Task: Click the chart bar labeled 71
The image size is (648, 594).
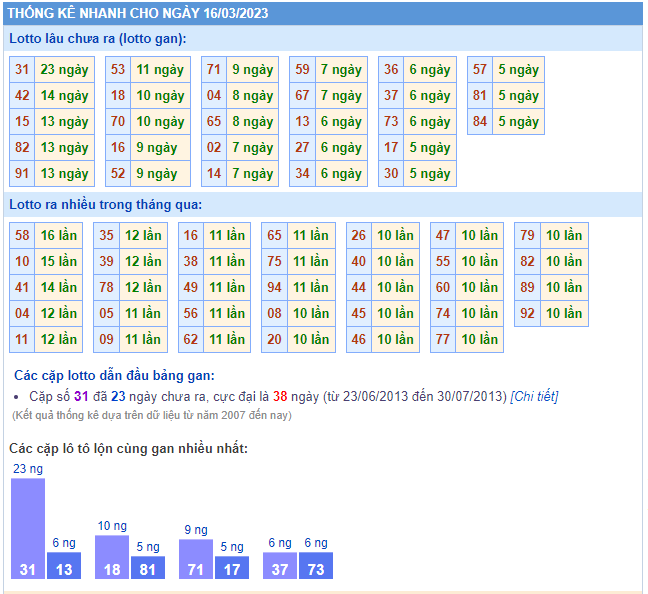Action: [196, 559]
